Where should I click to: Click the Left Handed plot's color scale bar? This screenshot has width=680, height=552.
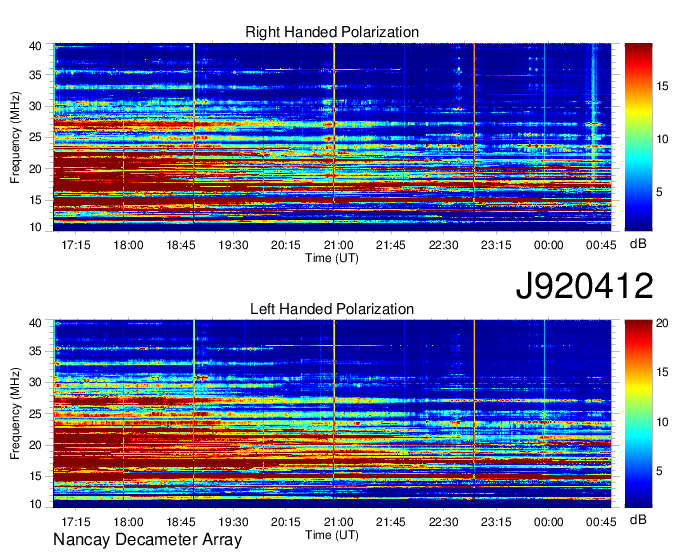pyautogui.click(x=638, y=414)
